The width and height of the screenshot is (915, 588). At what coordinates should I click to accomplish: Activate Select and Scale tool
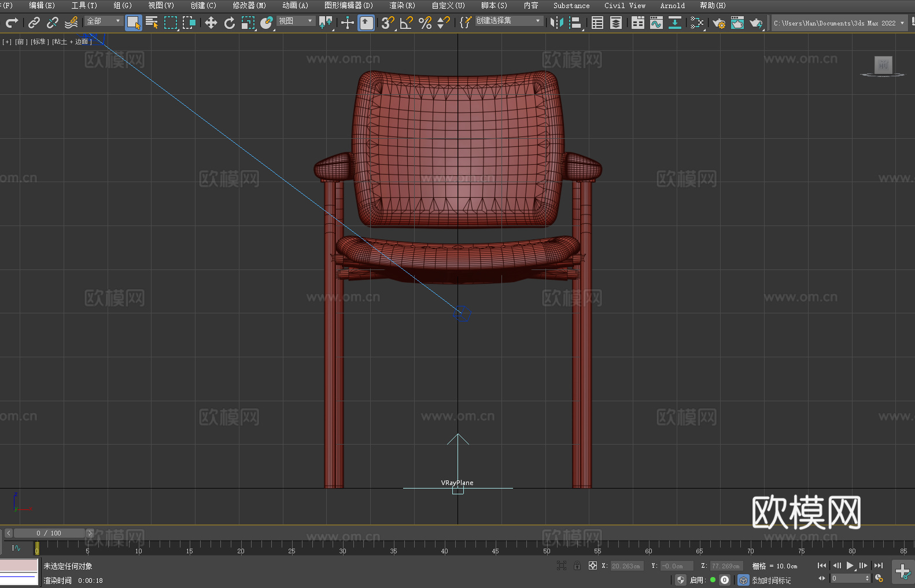point(248,23)
